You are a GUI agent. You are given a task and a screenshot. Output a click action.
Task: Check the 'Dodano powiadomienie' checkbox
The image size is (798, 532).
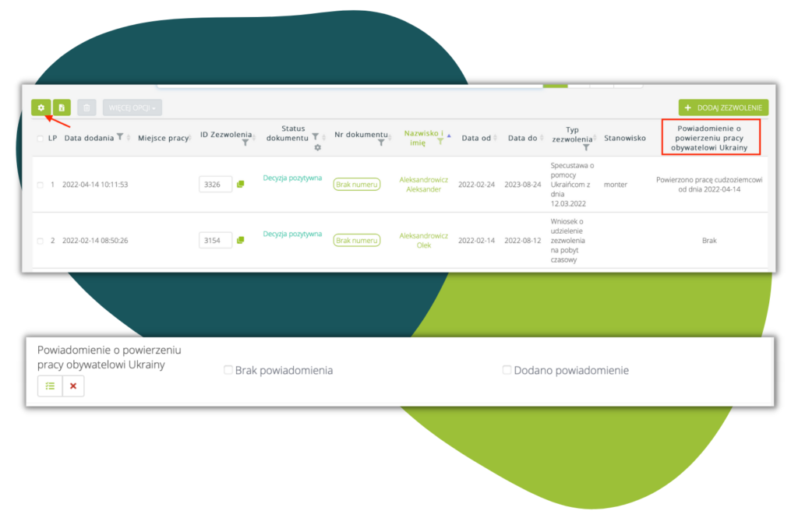click(x=507, y=370)
